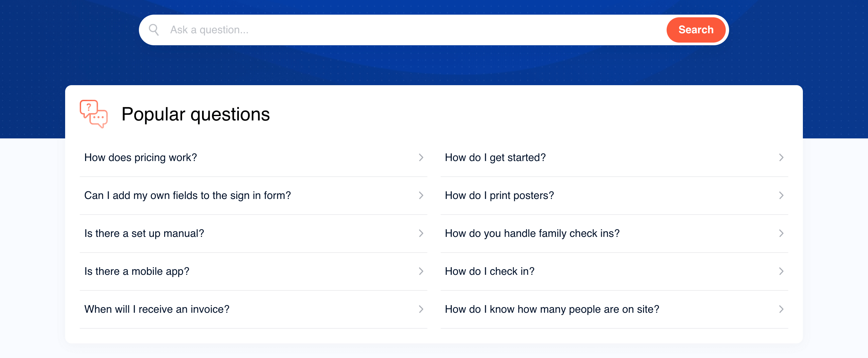868x358 pixels.
Task: Click the arrow beside How do I get started
Action: tap(781, 158)
